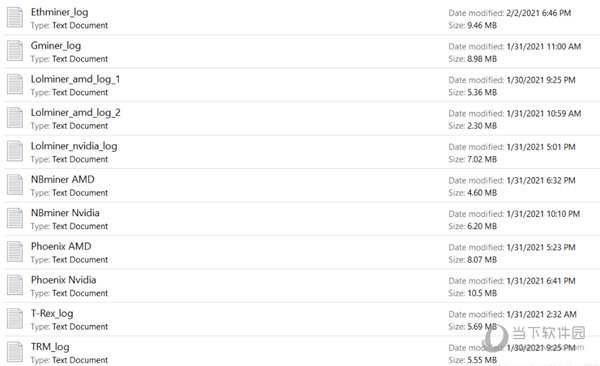Select the Phoenix AMD document icon
The height and width of the screenshot is (366, 600).
[x=15, y=252]
